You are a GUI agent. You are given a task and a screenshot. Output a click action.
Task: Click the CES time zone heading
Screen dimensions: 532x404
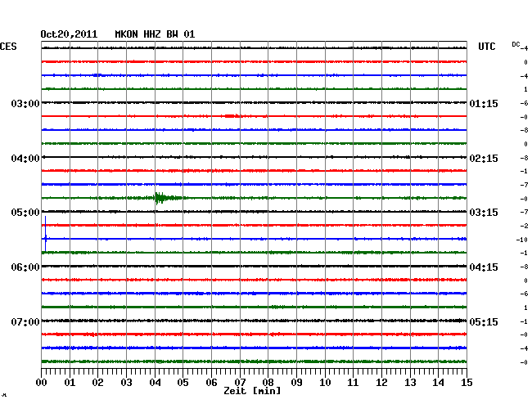coord(8,47)
